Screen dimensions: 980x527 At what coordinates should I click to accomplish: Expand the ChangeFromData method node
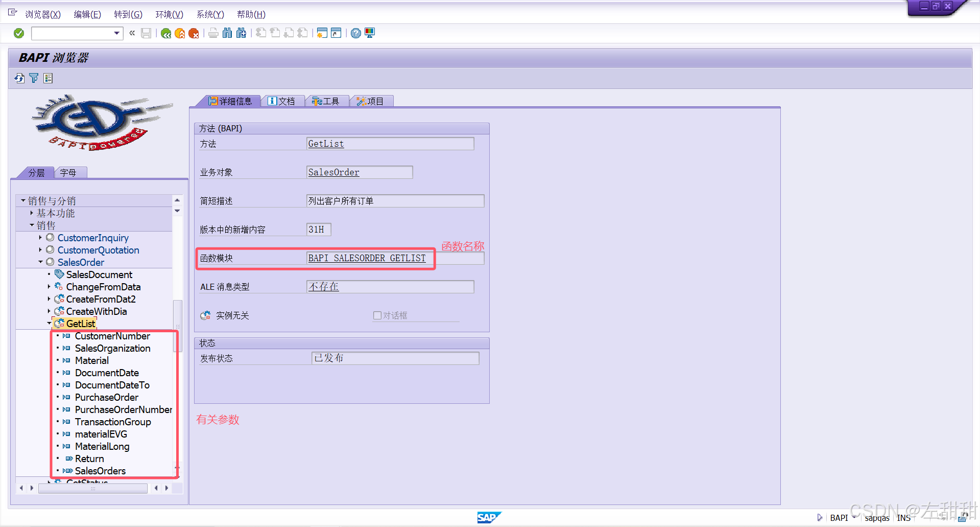click(x=49, y=287)
